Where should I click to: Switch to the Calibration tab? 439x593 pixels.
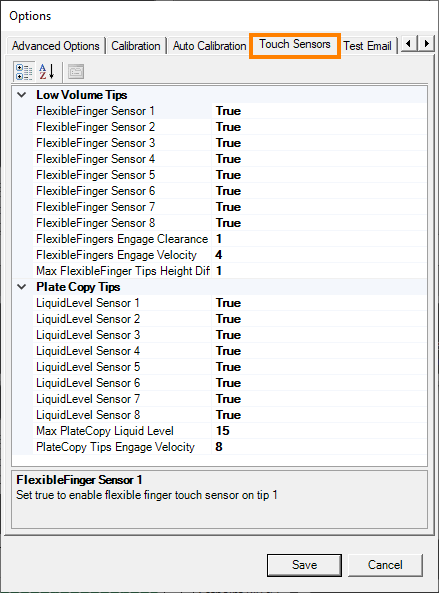(136, 46)
